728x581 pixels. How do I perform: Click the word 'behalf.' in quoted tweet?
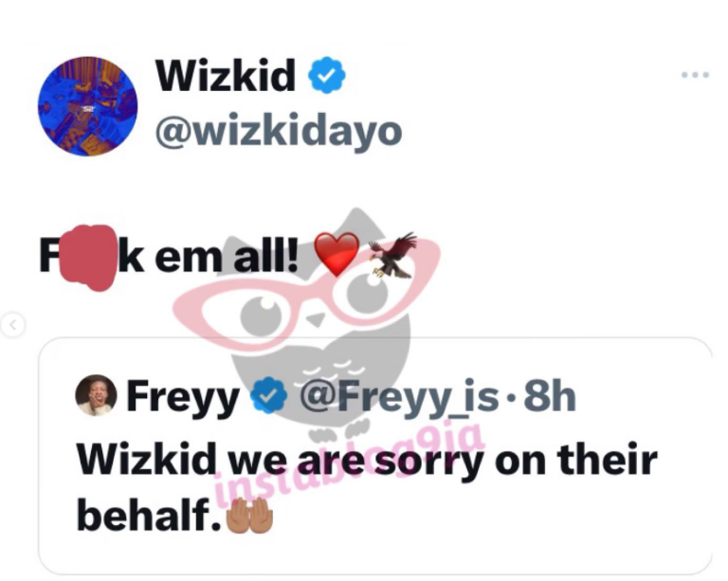149,516
